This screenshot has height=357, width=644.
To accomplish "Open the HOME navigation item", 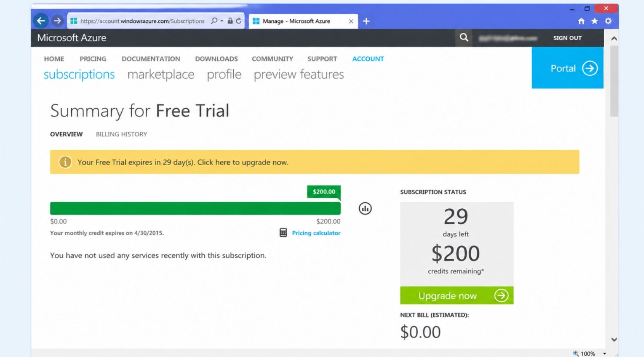I will point(54,59).
